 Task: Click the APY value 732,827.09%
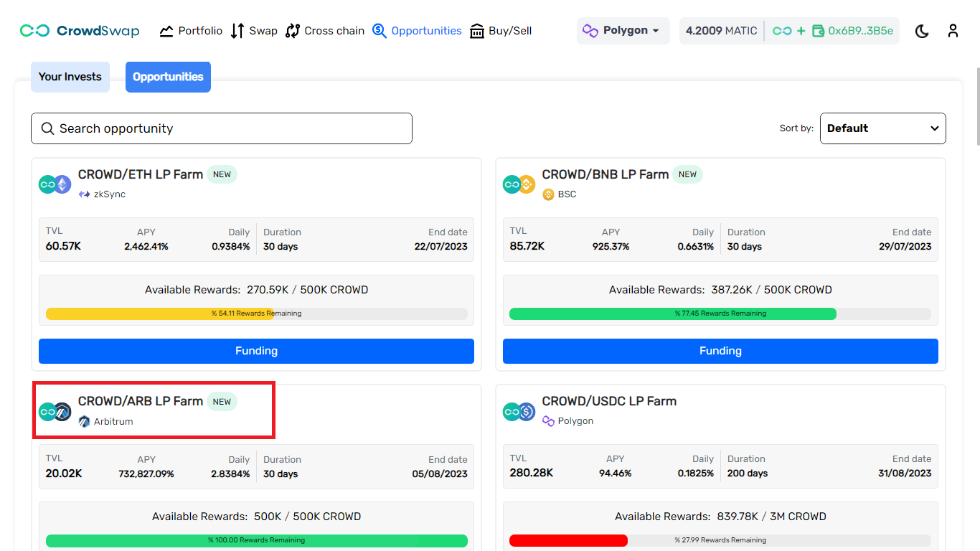tap(146, 474)
